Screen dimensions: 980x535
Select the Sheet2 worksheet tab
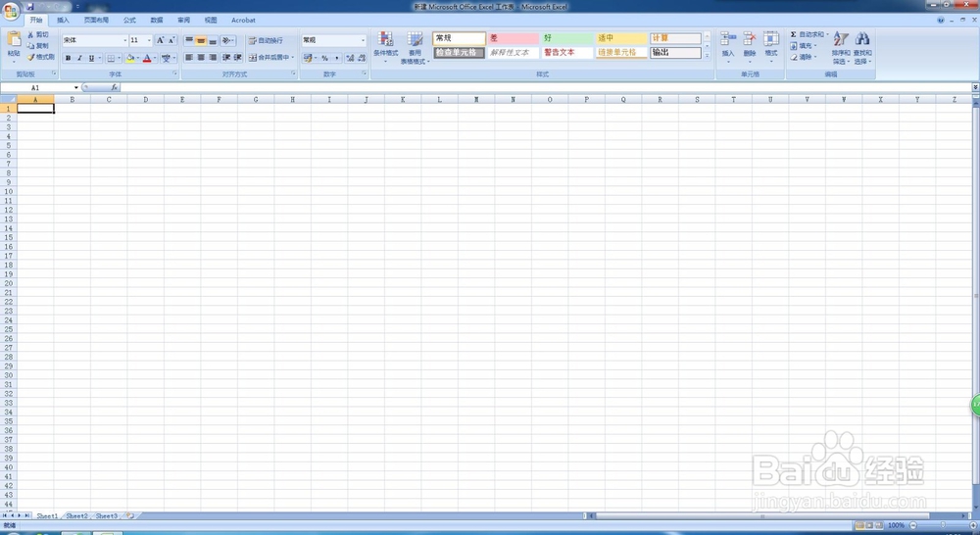coord(76,515)
